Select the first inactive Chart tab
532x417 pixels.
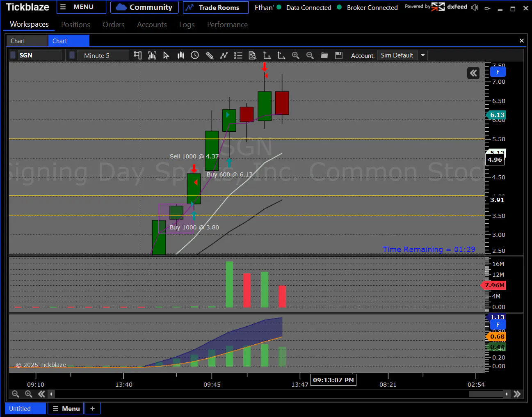tap(27, 41)
